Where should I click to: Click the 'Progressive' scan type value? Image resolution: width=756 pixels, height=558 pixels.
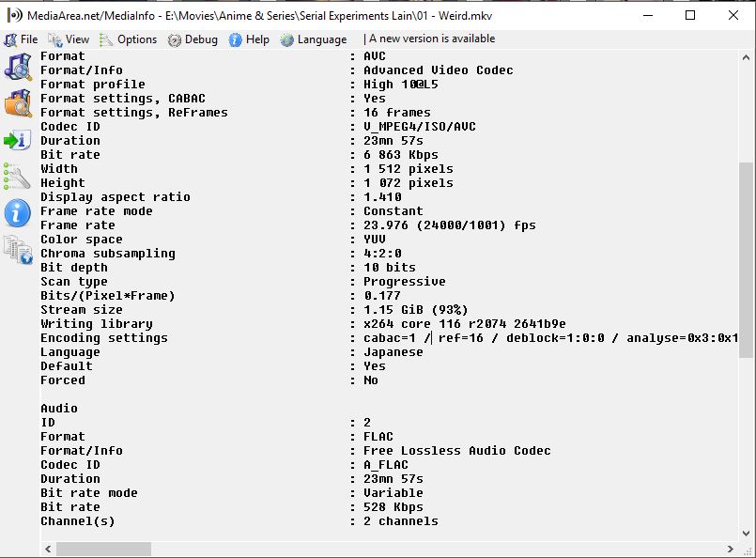(405, 282)
